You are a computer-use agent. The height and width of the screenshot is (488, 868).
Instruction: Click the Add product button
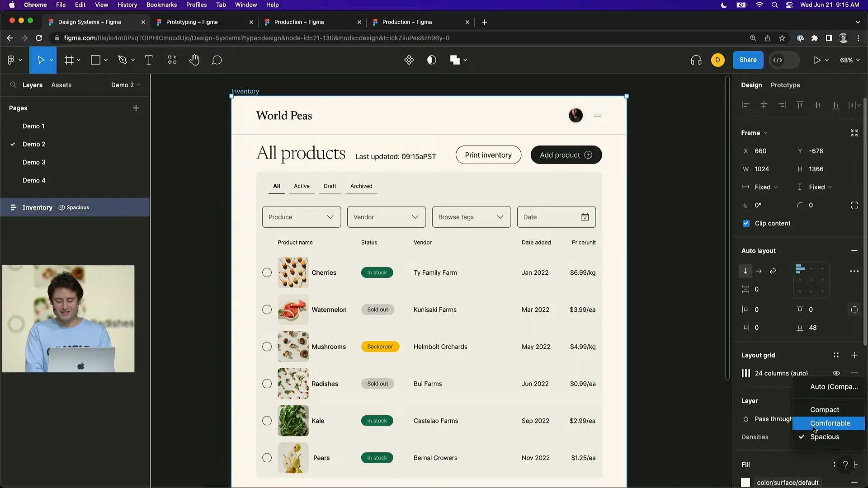(x=566, y=155)
